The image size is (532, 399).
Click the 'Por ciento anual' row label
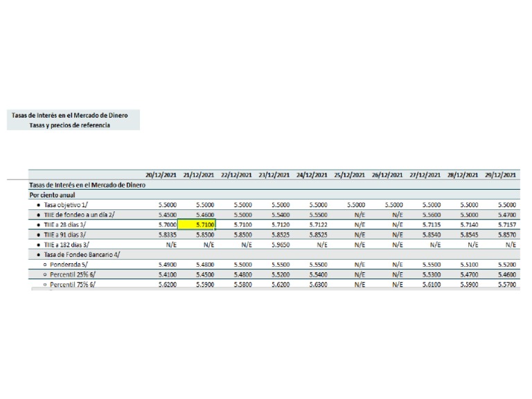52,195
